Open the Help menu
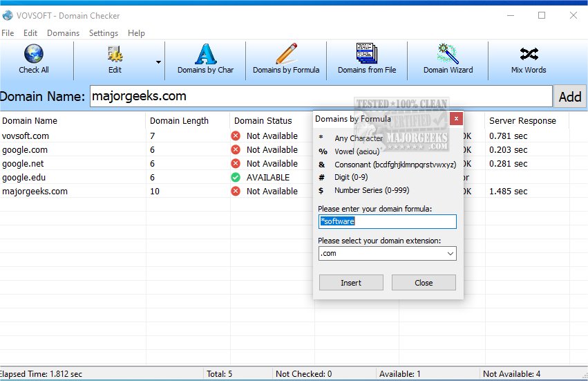Viewport: 588px width, 381px height. [x=136, y=33]
